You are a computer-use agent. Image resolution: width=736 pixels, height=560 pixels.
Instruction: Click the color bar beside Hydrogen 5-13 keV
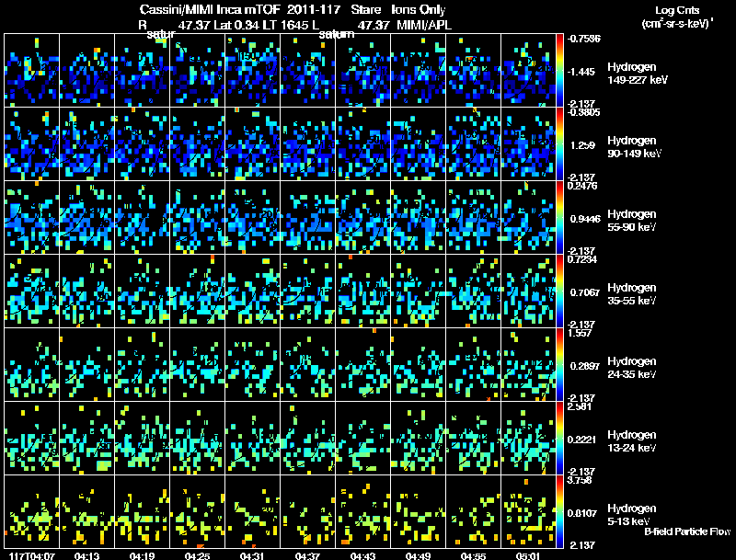(559, 512)
